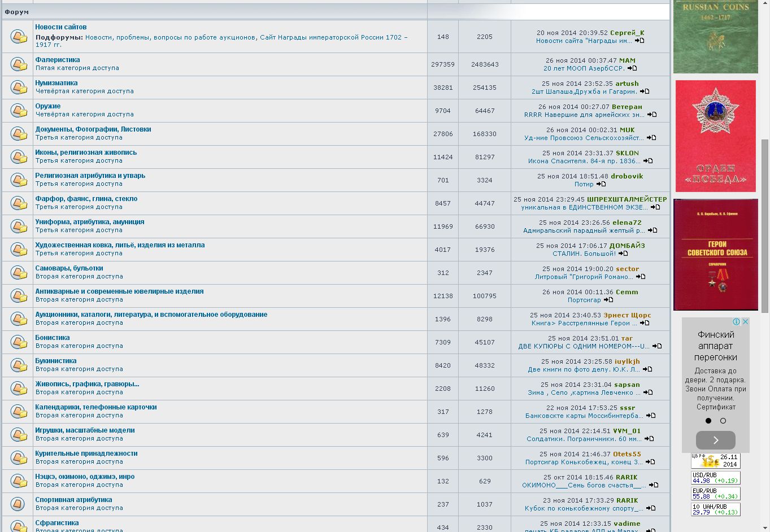Click the page vertical scrollbar thumb
The height and width of the screenshot is (532, 770).
[765, 226]
